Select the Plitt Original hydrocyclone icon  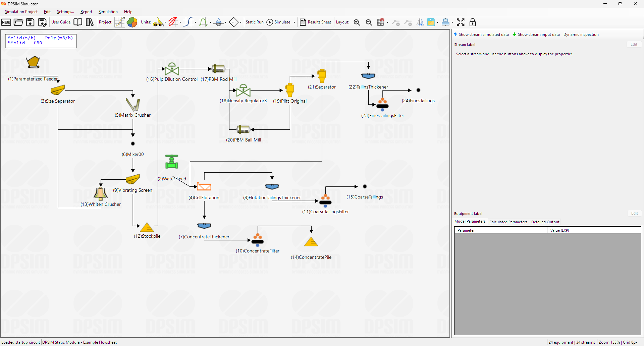click(290, 90)
